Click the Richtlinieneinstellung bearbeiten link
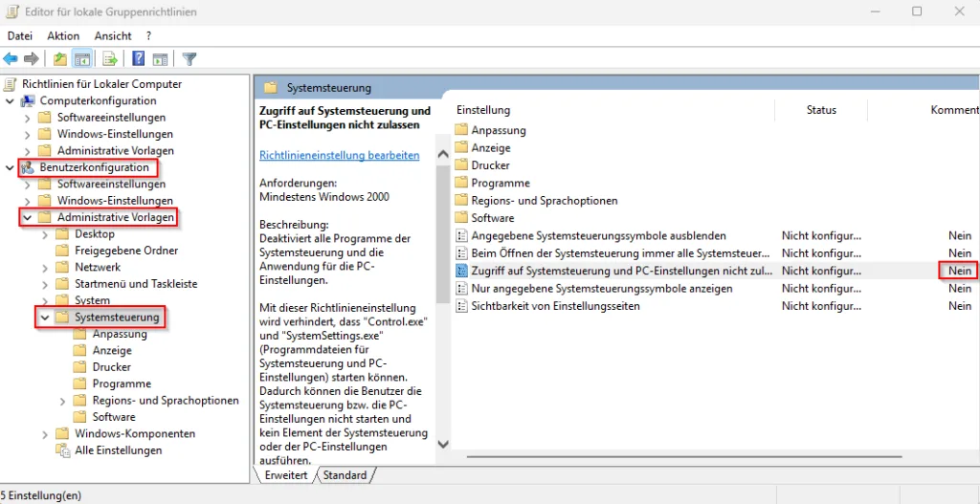 click(340, 156)
